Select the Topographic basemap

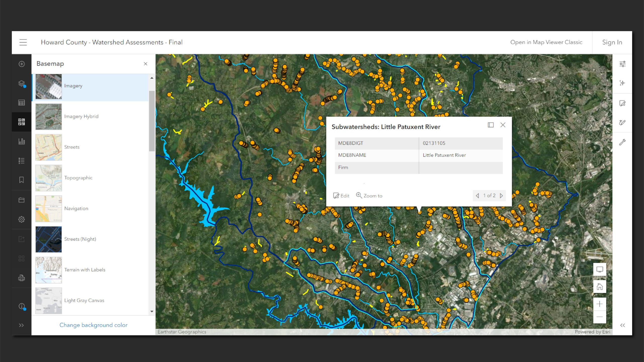pyautogui.click(x=78, y=178)
